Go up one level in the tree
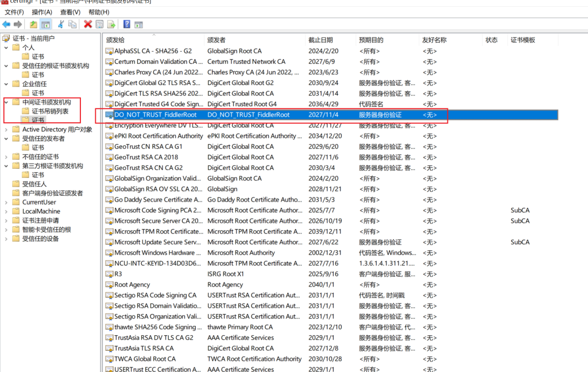The image size is (588, 372). [x=33, y=25]
